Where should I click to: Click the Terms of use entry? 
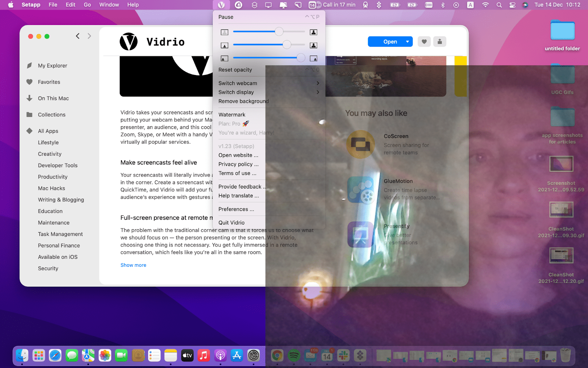(269, 173)
